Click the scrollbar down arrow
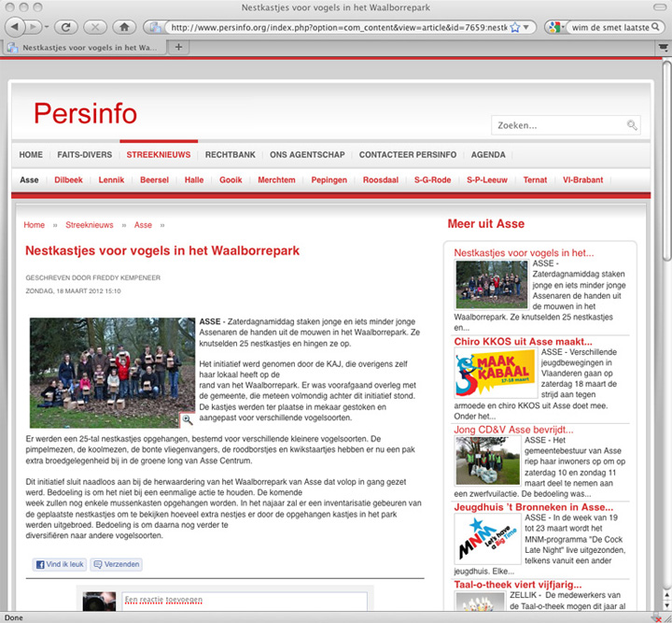This screenshot has width=672, height=623. [x=666, y=604]
